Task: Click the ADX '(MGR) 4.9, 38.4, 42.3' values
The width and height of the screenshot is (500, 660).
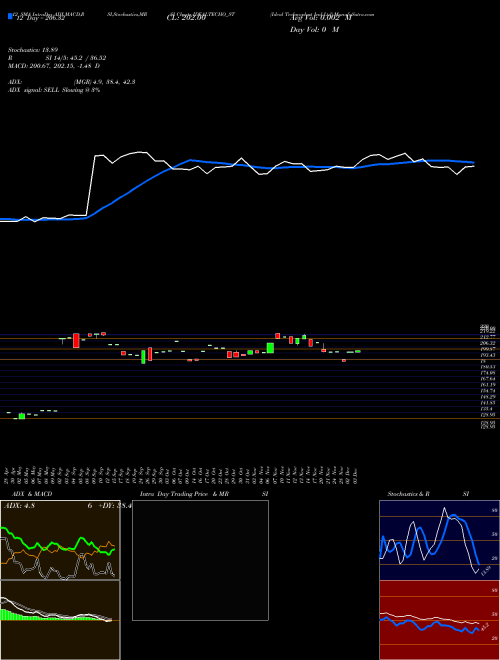Action: coord(104,82)
